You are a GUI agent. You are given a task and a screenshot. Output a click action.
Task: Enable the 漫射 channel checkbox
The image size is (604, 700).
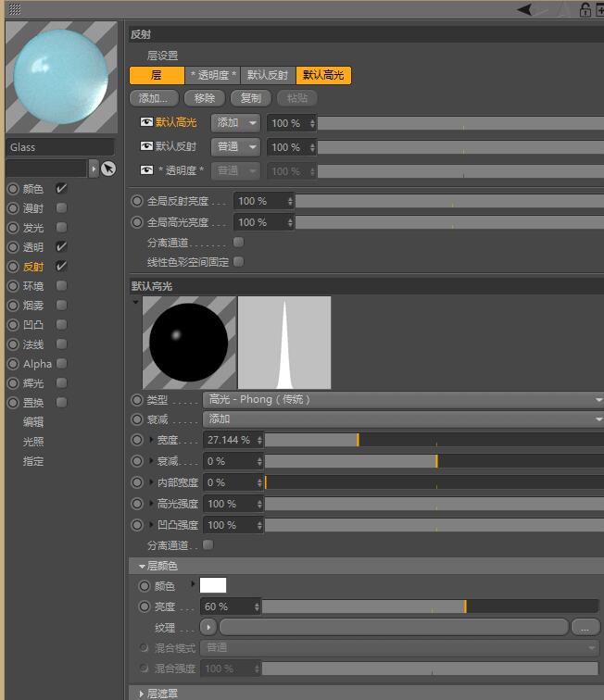point(62,207)
